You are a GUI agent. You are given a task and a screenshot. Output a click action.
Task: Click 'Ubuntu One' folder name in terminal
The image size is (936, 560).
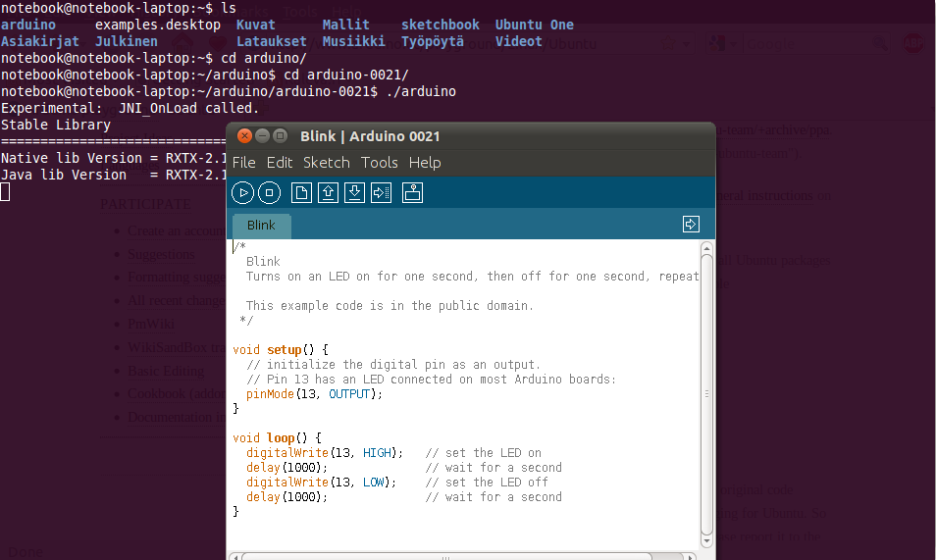point(535,25)
